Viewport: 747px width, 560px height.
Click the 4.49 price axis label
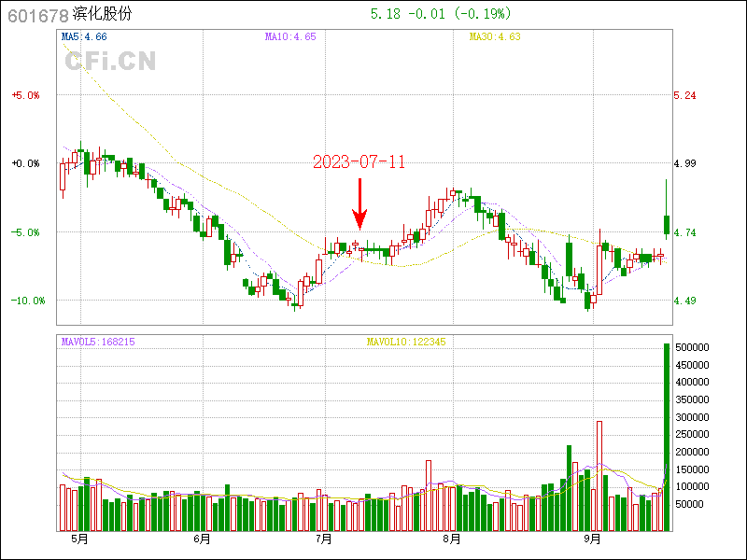tap(685, 301)
